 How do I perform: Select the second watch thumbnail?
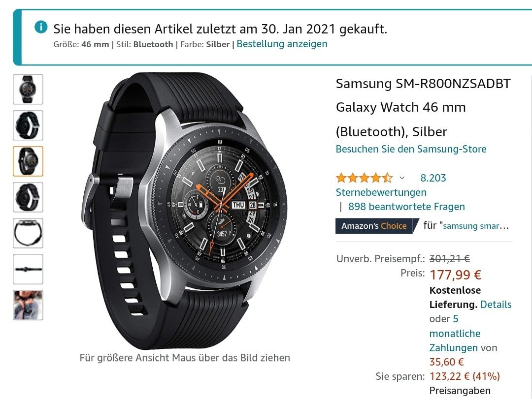tap(28, 125)
